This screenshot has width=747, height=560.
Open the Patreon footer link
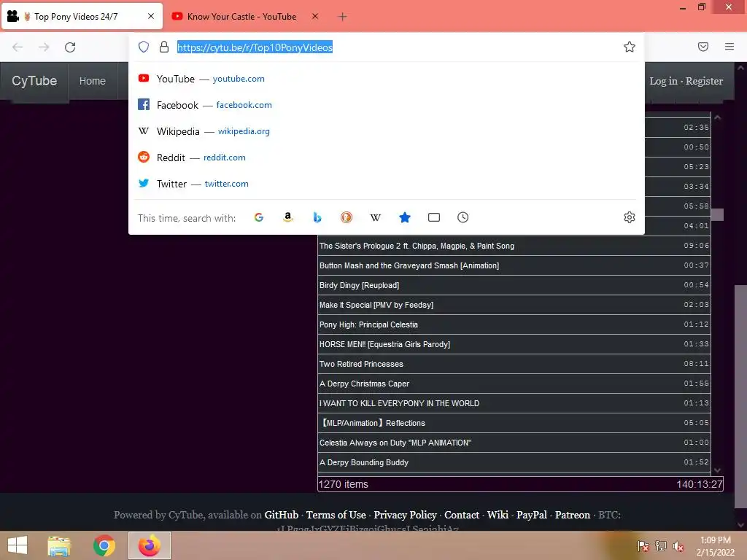point(572,515)
